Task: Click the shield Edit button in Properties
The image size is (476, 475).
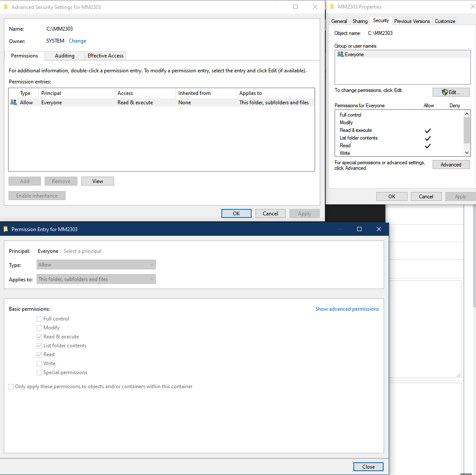Action: pyautogui.click(x=451, y=92)
